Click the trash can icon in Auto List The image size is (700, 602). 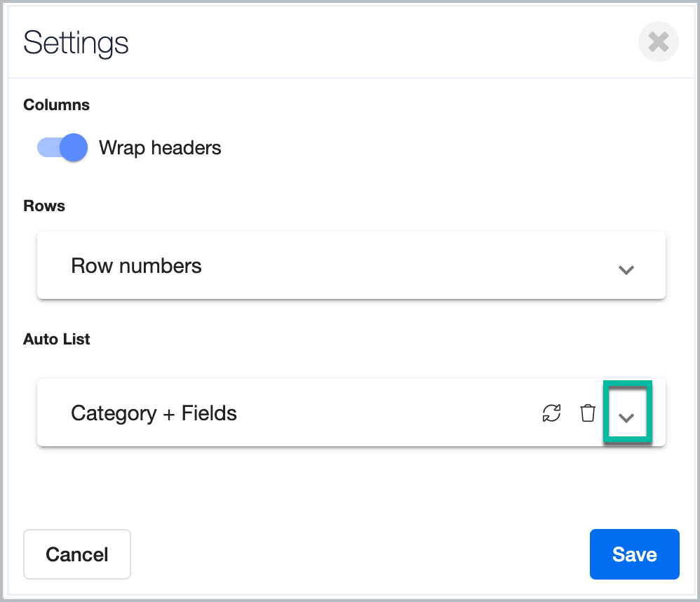tap(588, 413)
